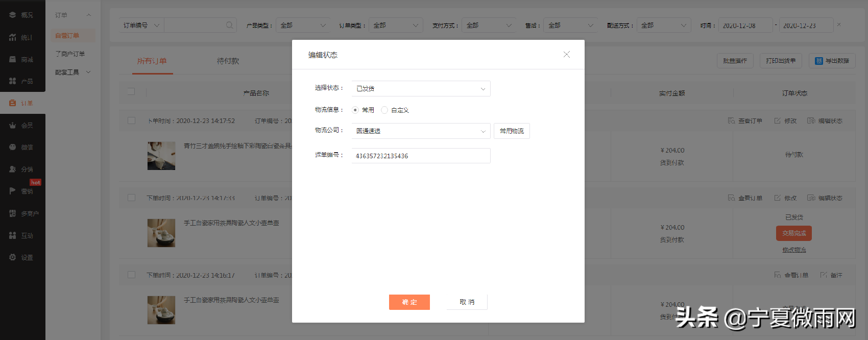Open the 产品类型 filter dropdown
This screenshot has width=868, height=340.
(x=303, y=25)
